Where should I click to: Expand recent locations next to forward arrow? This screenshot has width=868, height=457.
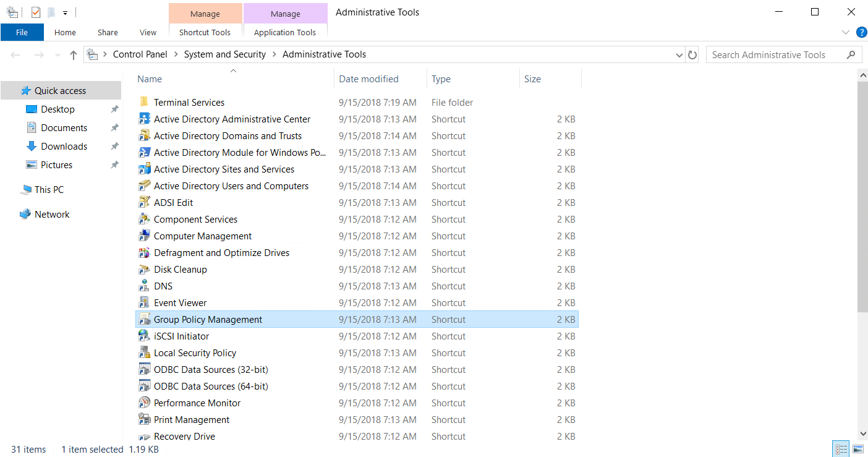[x=57, y=54]
